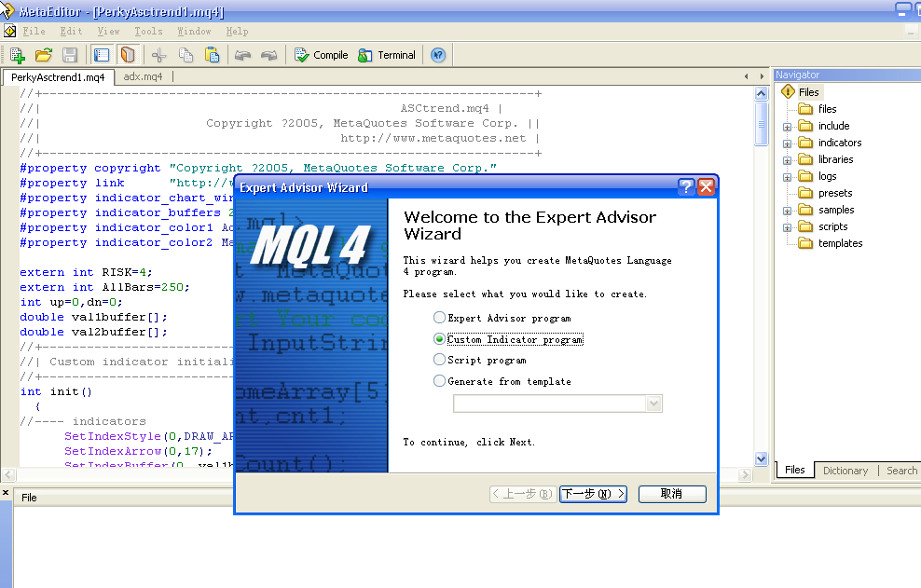The image size is (921, 588).
Task: Toggle the Toolbox panel icon
Action: [x=128, y=55]
